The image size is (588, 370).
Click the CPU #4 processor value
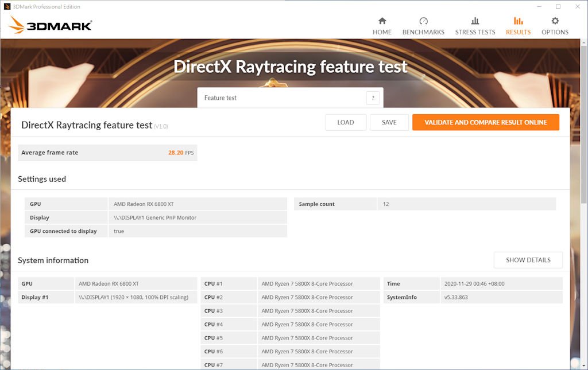[x=307, y=324]
